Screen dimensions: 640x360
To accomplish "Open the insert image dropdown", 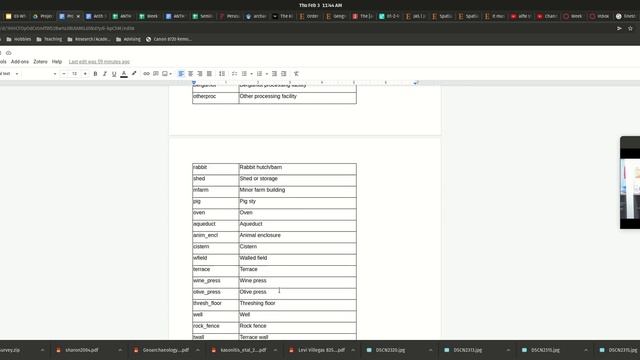I will (167, 74).
